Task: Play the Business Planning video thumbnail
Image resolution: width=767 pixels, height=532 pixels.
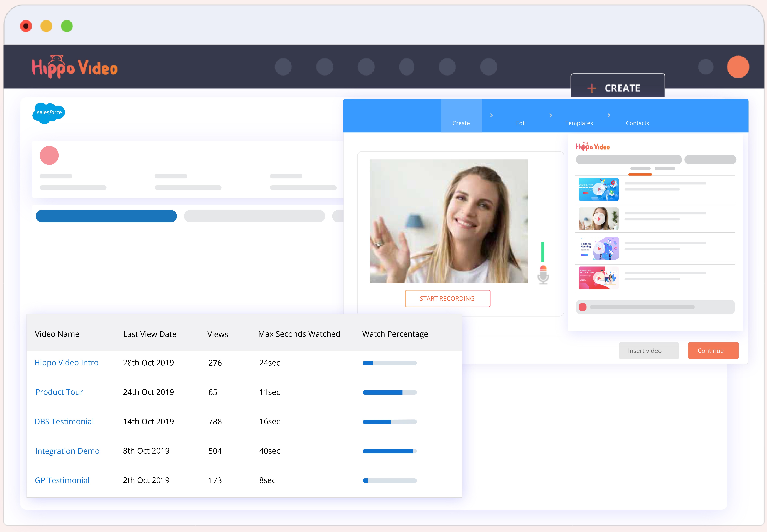Action: click(599, 249)
